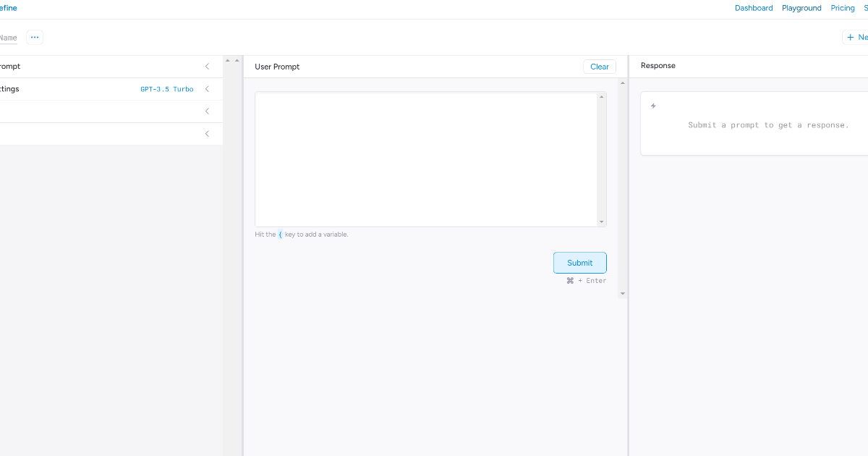Click the lightning bolt icon in Response panel

click(653, 105)
